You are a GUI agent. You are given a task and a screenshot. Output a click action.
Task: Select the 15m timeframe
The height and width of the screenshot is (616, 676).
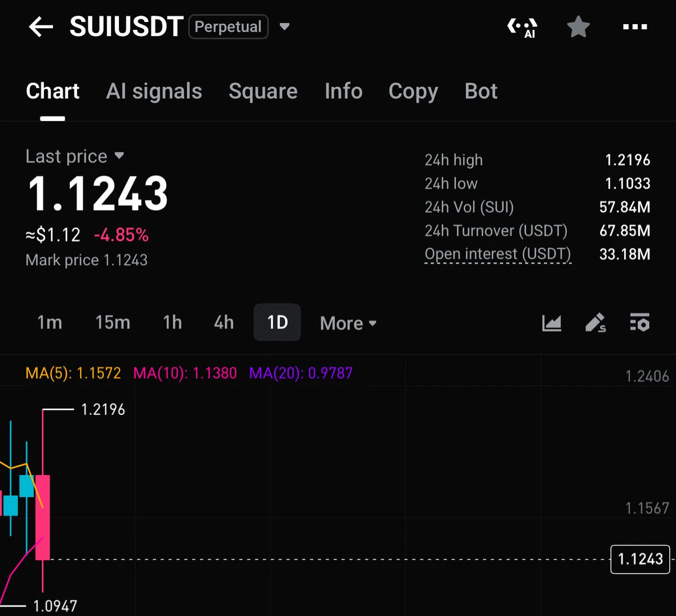point(113,323)
